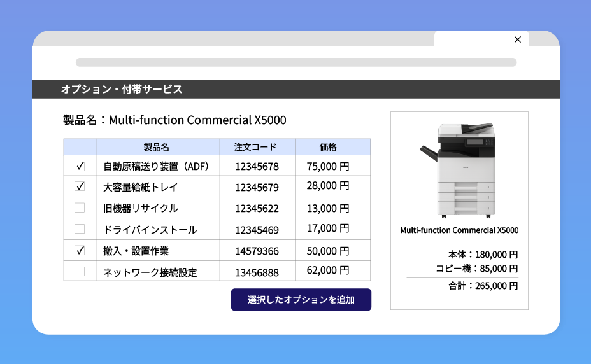The width and height of the screenshot is (591, 364).
Task: Click the browser address bar
Action: (295, 62)
